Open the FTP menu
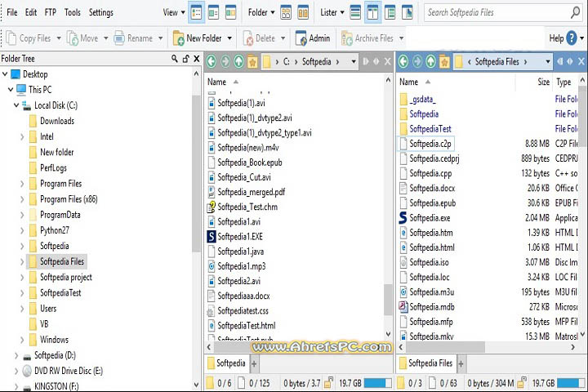The height and width of the screenshot is (392, 588). coord(51,12)
